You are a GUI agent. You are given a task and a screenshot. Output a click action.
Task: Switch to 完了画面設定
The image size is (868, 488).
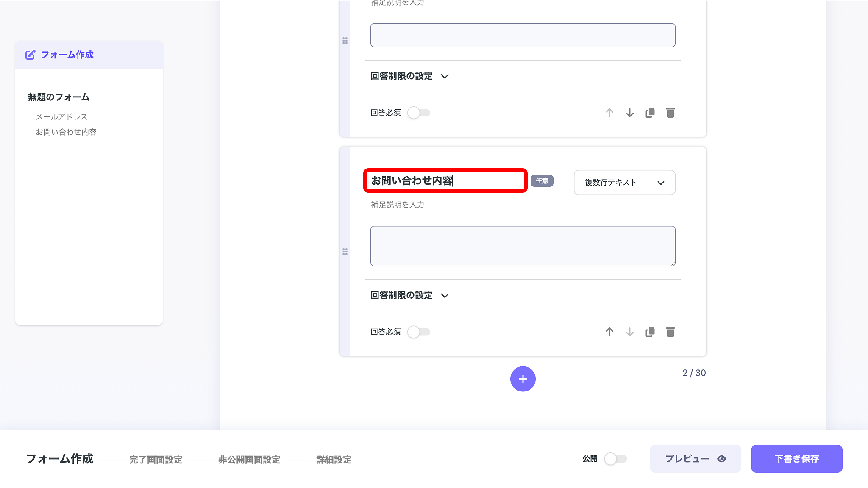coord(156,460)
